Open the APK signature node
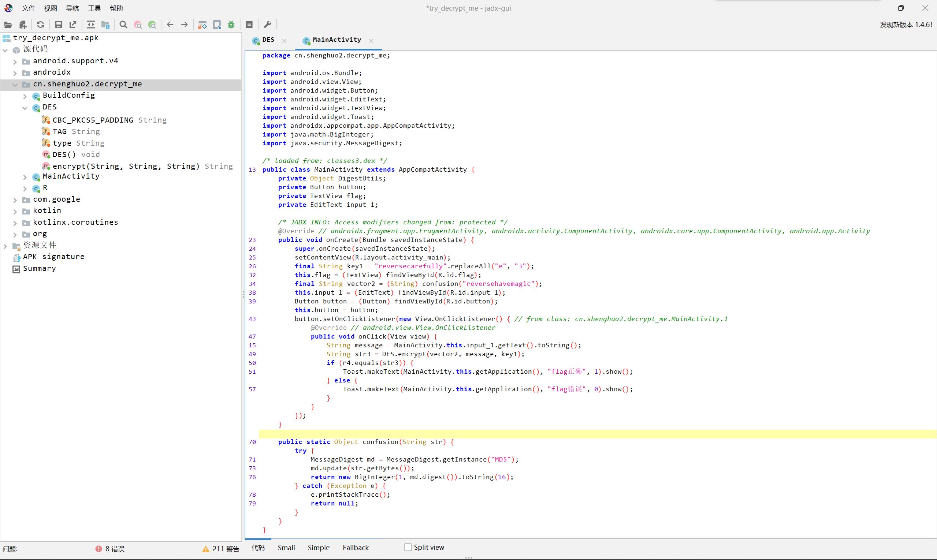 coord(53,257)
